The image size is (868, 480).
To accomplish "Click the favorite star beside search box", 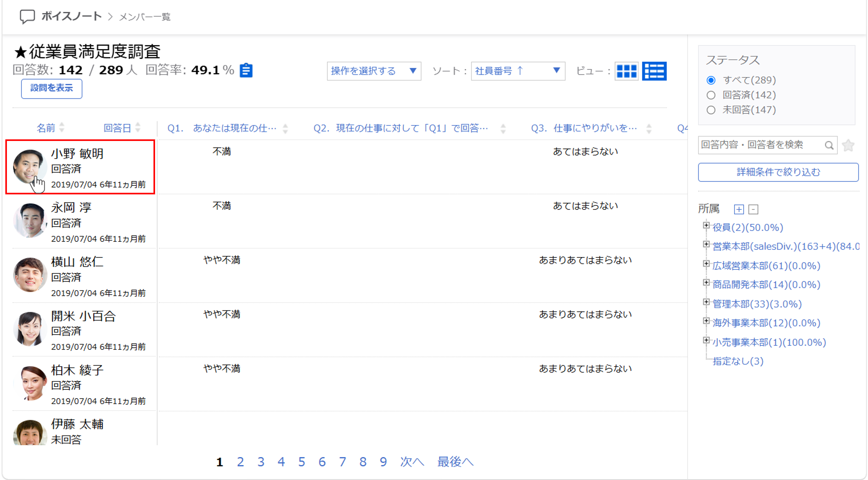I will tap(848, 145).
